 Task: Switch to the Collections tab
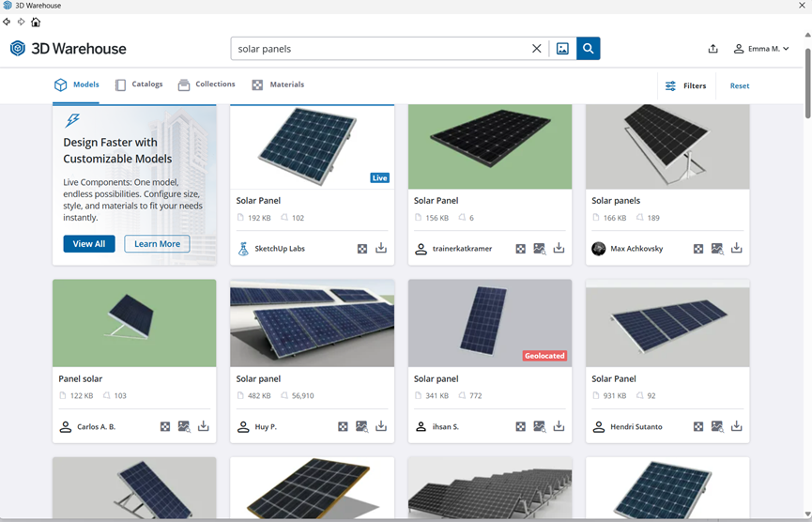tap(207, 84)
